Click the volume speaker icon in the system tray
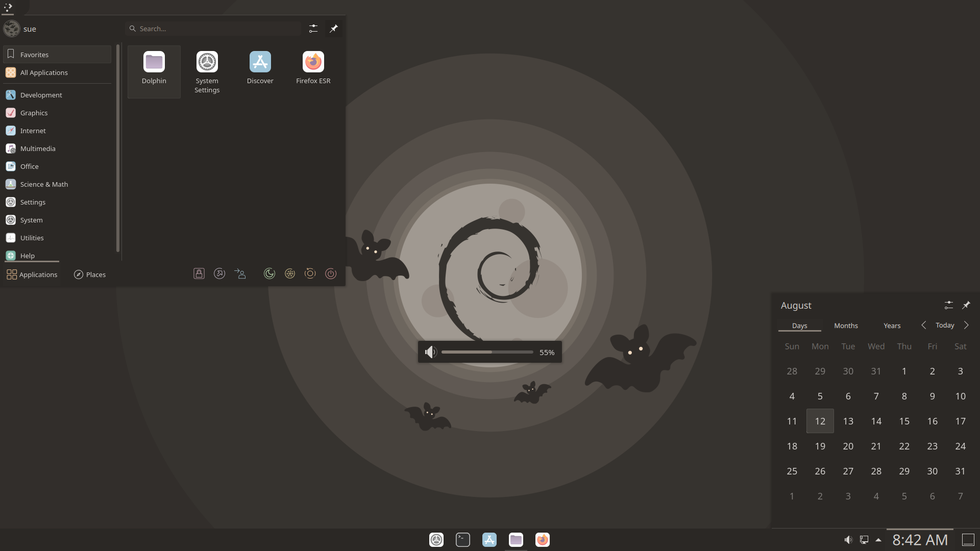This screenshot has width=980, height=551. (848, 540)
